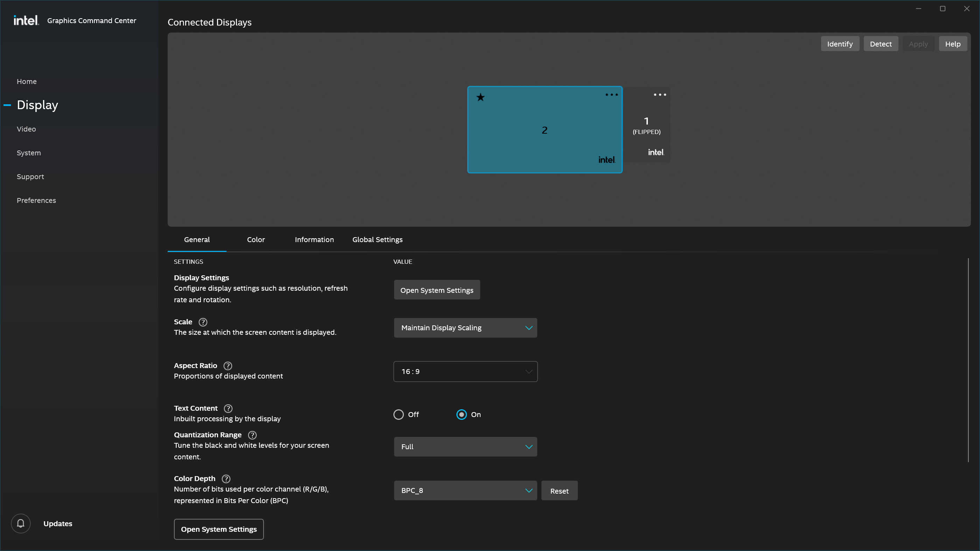
Task: Click the Aspect Ratio help icon
Action: [x=227, y=366]
